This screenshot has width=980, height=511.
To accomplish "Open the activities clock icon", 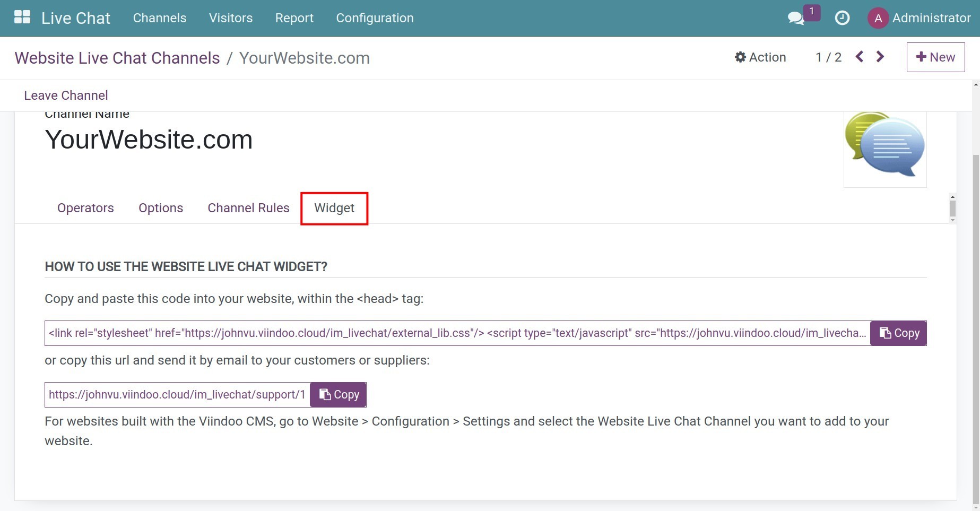I will click(x=842, y=18).
